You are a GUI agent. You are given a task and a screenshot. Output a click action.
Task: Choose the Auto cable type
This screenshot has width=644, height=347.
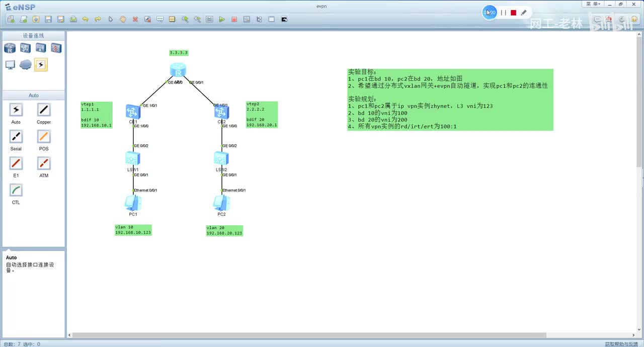[x=16, y=110]
